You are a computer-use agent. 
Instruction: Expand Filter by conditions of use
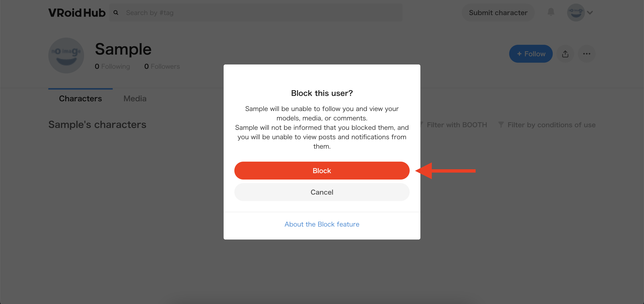tap(547, 125)
